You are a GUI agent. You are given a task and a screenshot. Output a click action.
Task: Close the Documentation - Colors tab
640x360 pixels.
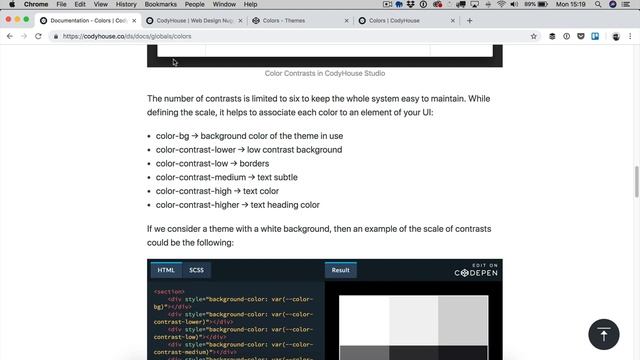click(x=134, y=20)
